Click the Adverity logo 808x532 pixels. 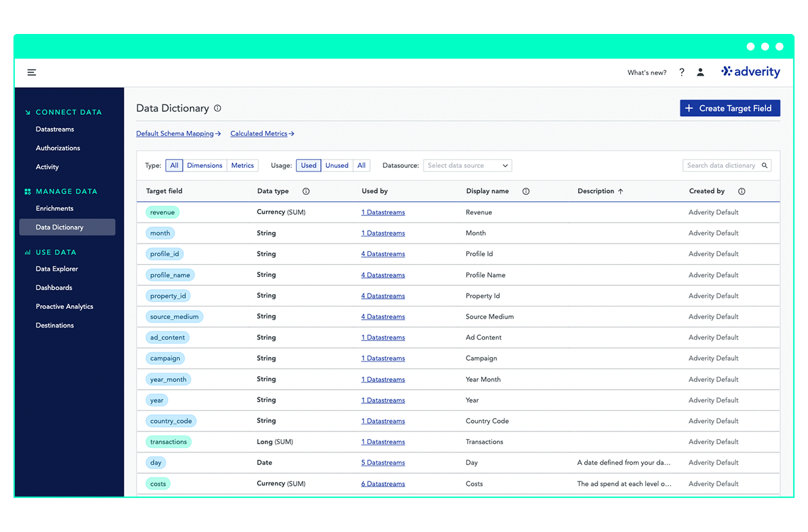pos(750,72)
